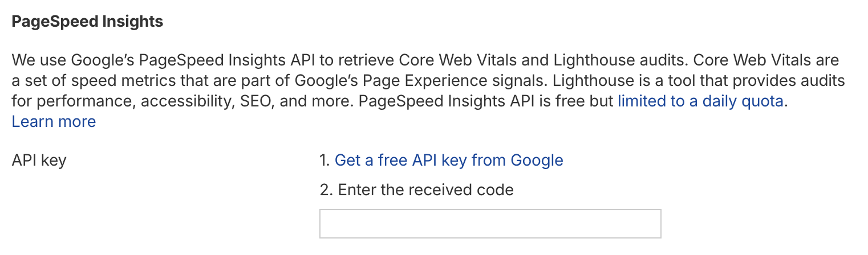
Task: Click the "PageSpeed Insights" section heading
Action: click(x=87, y=22)
